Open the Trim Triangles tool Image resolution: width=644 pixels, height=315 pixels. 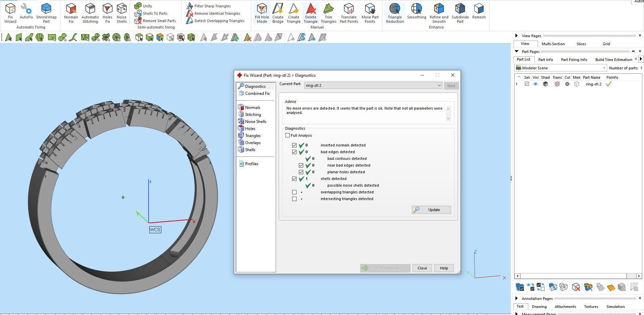328,13
